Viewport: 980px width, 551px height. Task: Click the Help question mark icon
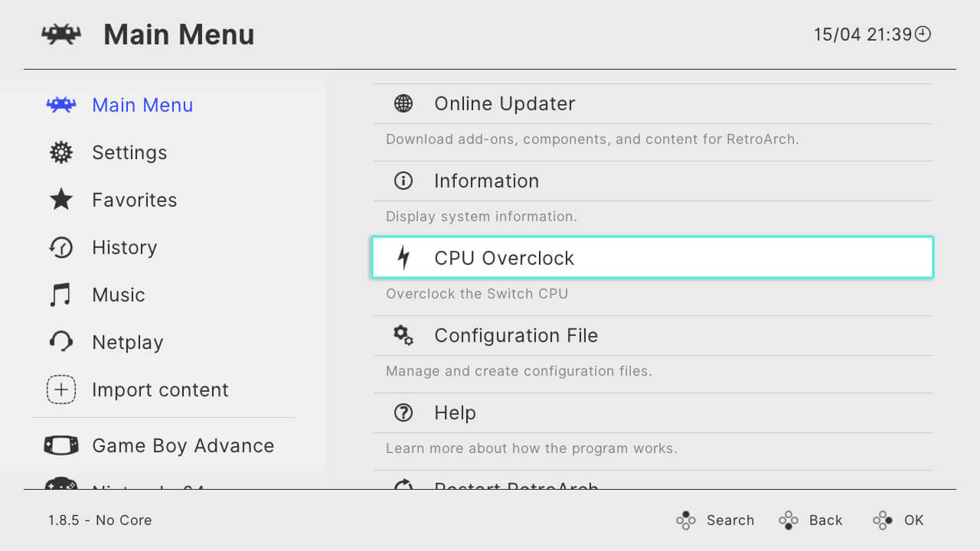click(x=403, y=412)
